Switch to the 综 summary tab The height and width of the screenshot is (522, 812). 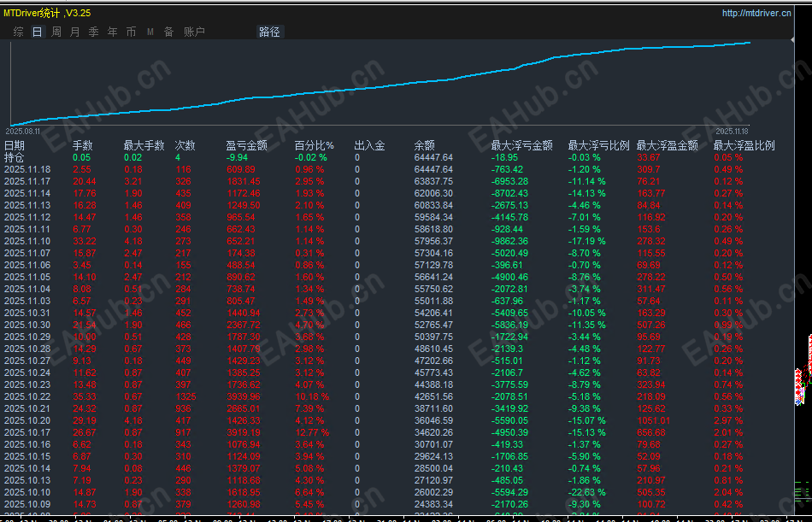(19, 32)
